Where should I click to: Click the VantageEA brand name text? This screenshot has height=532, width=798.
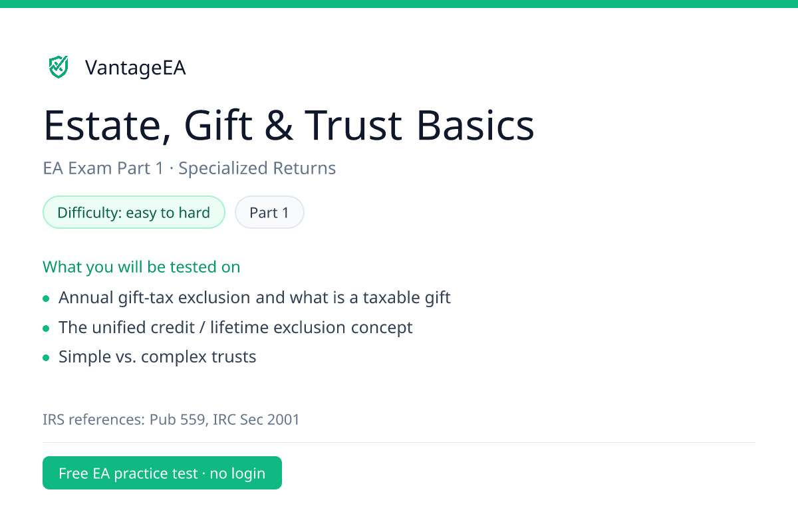coord(136,67)
